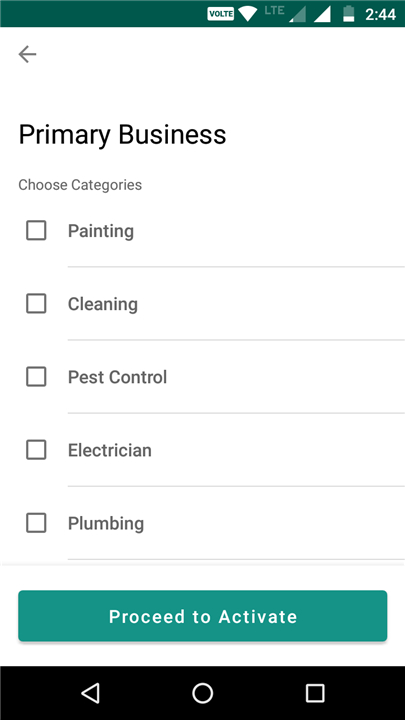The image size is (405, 720).
Task: Tap the Wi-Fi status icon
Action: pyautogui.click(x=248, y=14)
